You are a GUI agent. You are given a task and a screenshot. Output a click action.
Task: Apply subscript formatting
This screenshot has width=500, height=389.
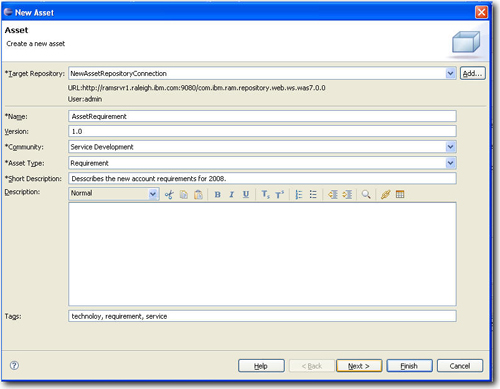click(x=265, y=194)
